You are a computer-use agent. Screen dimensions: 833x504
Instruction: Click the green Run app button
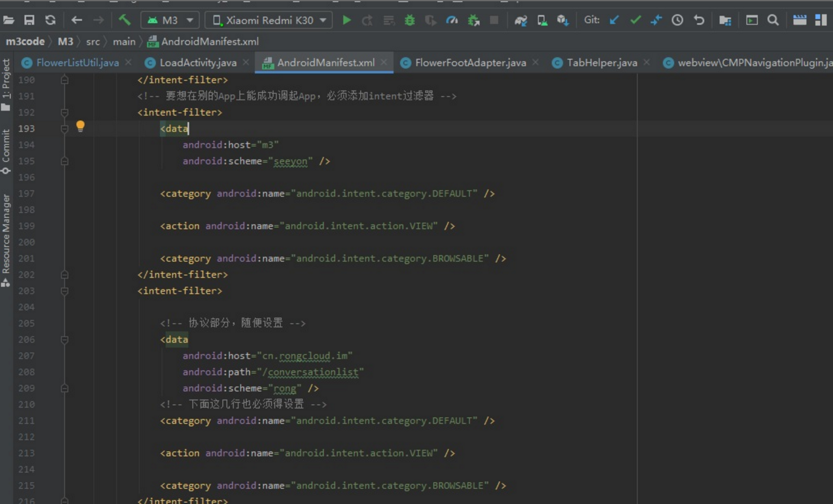pyautogui.click(x=346, y=20)
